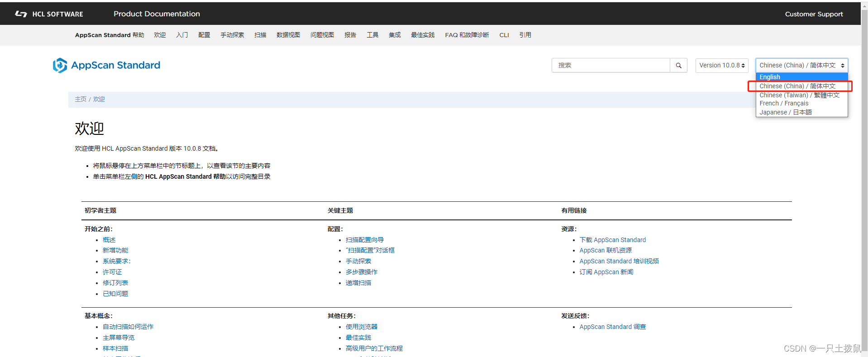Open the 修订列表 link
Viewport: 868px width, 357px height.
point(115,283)
